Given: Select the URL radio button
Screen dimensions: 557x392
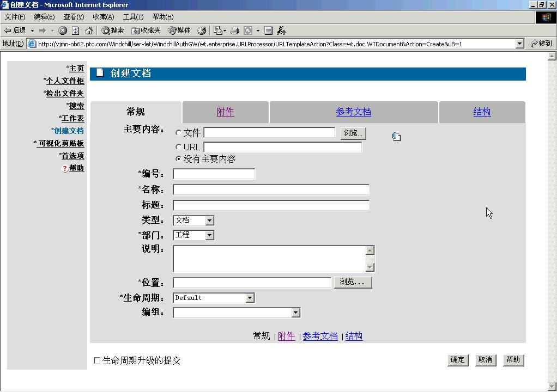Looking at the screenshot, I should pyautogui.click(x=179, y=146).
